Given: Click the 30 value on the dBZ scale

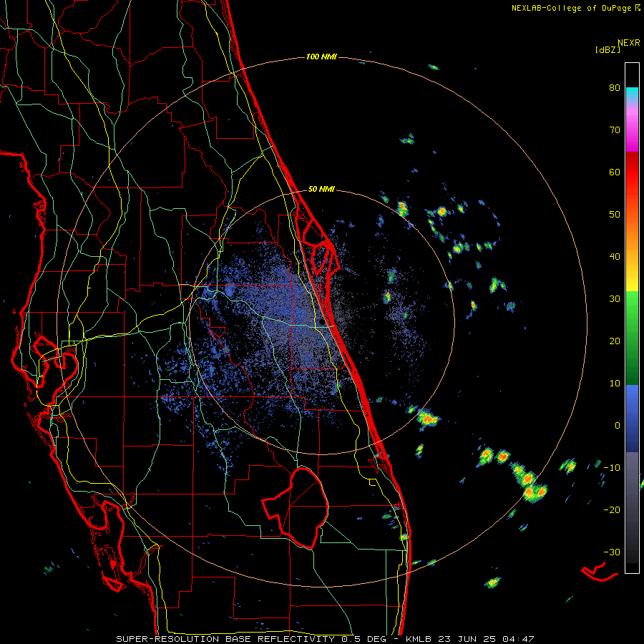Looking at the screenshot, I should (x=615, y=299).
